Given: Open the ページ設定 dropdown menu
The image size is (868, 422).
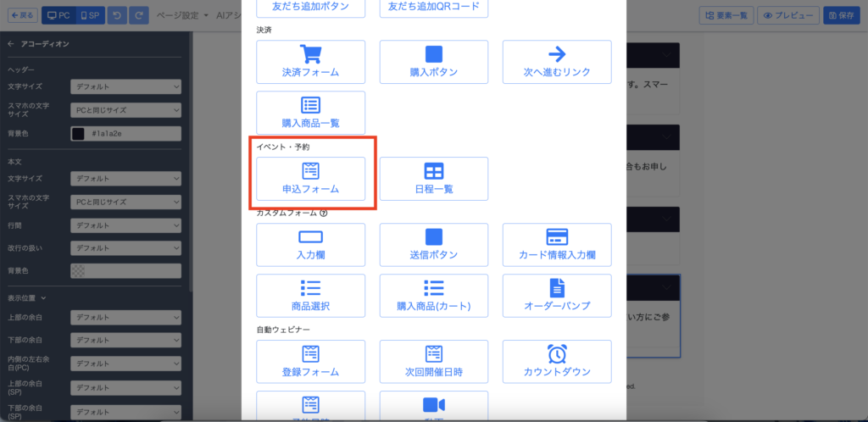Looking at the screenshot, I should click(x=182, y=15).
